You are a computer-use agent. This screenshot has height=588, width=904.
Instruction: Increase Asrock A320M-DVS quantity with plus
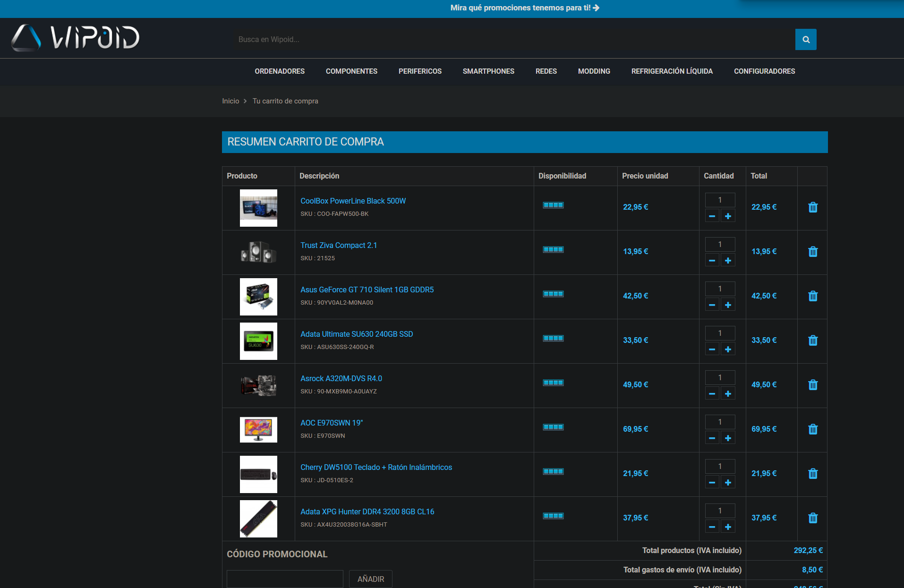click(x=728, y=394)
